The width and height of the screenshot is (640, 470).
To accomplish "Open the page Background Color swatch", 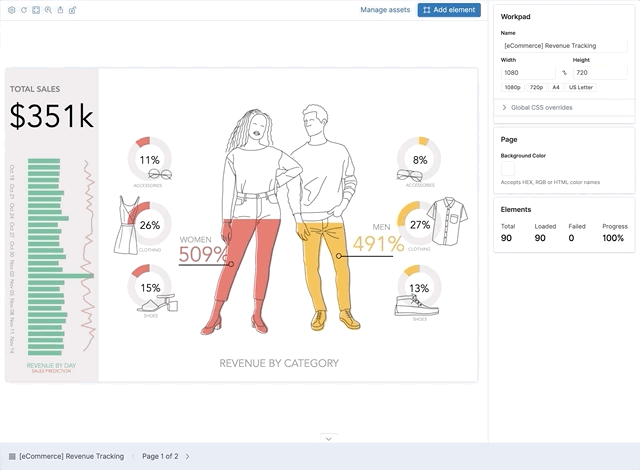I will (x=508, y=170).
